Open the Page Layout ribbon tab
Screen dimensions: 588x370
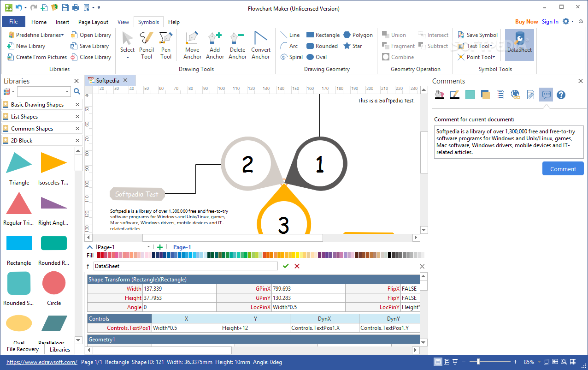point(93,22)
